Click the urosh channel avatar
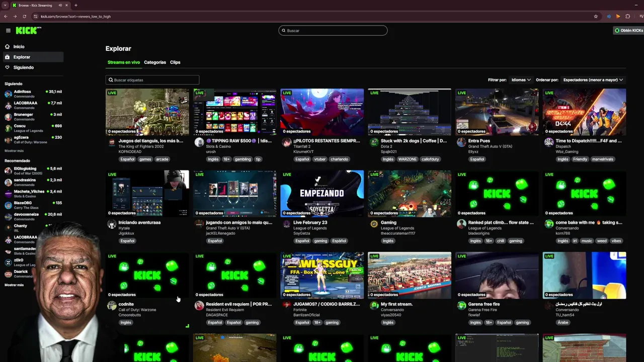This screenshot has height=362, width=644. pos(199,142)
